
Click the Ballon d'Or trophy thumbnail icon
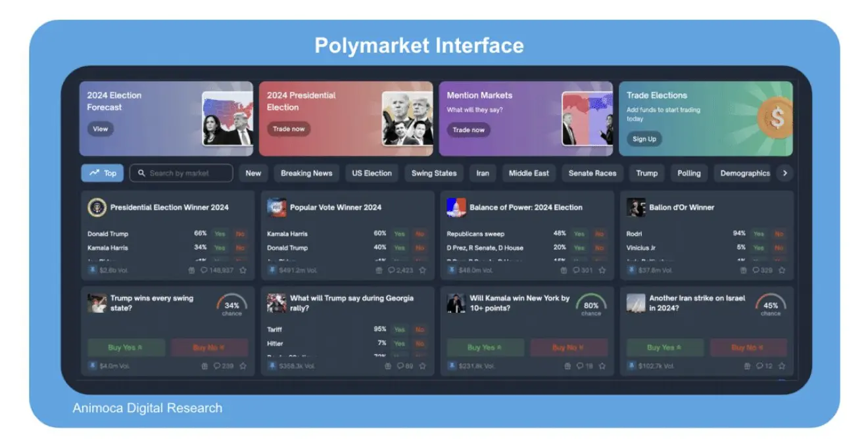[x=636, y=206]
